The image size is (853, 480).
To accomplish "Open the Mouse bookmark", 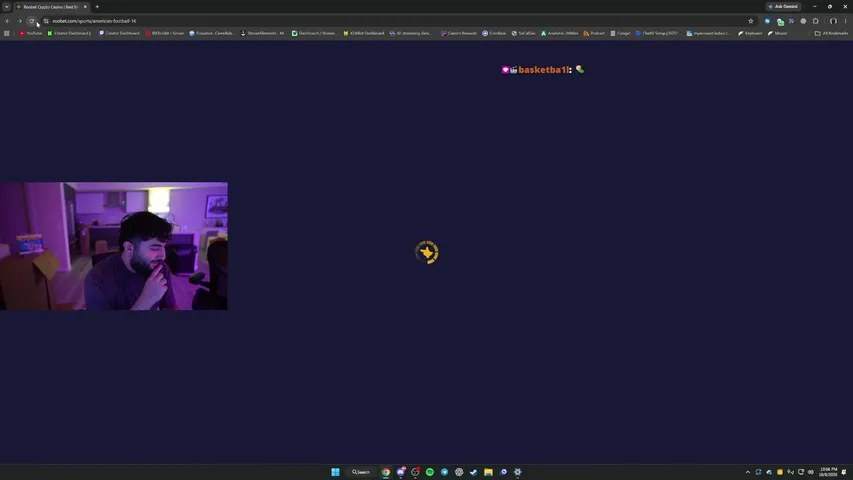I will pos(778,33).
